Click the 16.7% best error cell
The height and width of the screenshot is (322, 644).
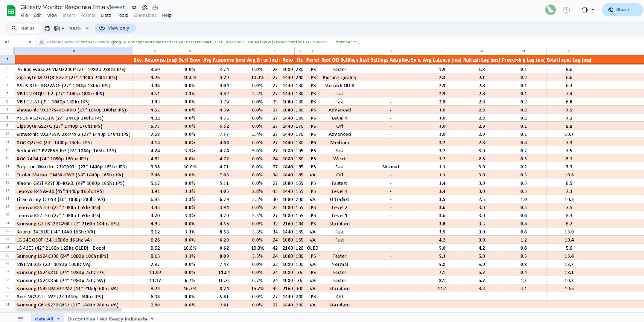[x=190, y=288]
